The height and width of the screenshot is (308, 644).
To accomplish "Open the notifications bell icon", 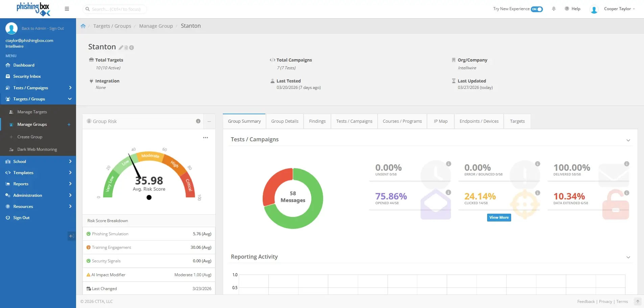I will click(554, 9).
